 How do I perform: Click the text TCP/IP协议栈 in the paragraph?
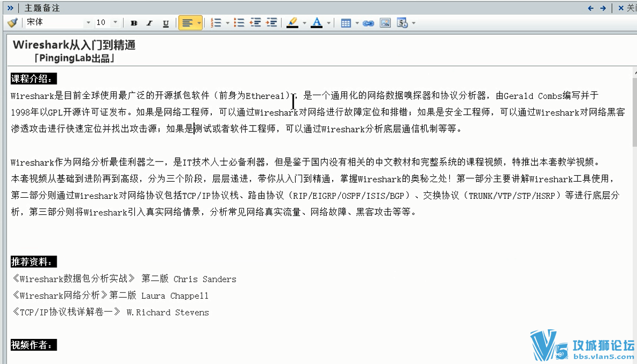(210, 196)
